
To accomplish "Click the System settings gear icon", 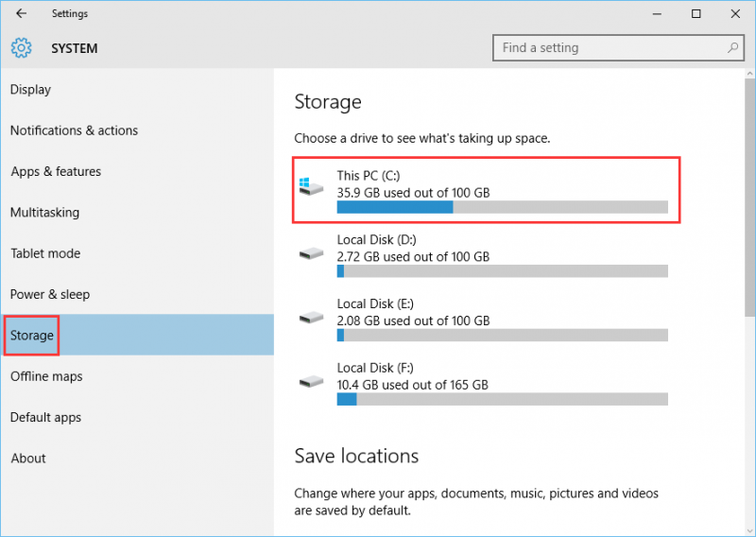I will click(x=21, y=48).
